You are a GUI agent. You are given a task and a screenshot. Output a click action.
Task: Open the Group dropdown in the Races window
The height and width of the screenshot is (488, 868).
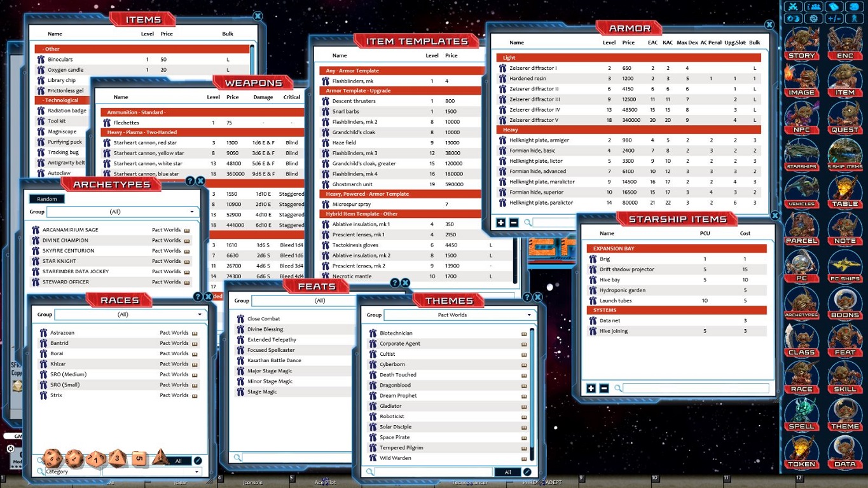[x=127, y=314]
